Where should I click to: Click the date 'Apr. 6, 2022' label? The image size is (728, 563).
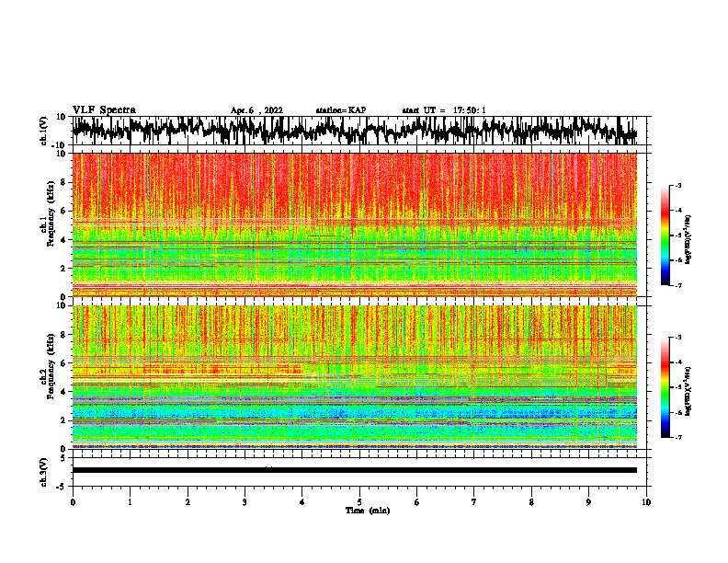[x=256, y=110]
